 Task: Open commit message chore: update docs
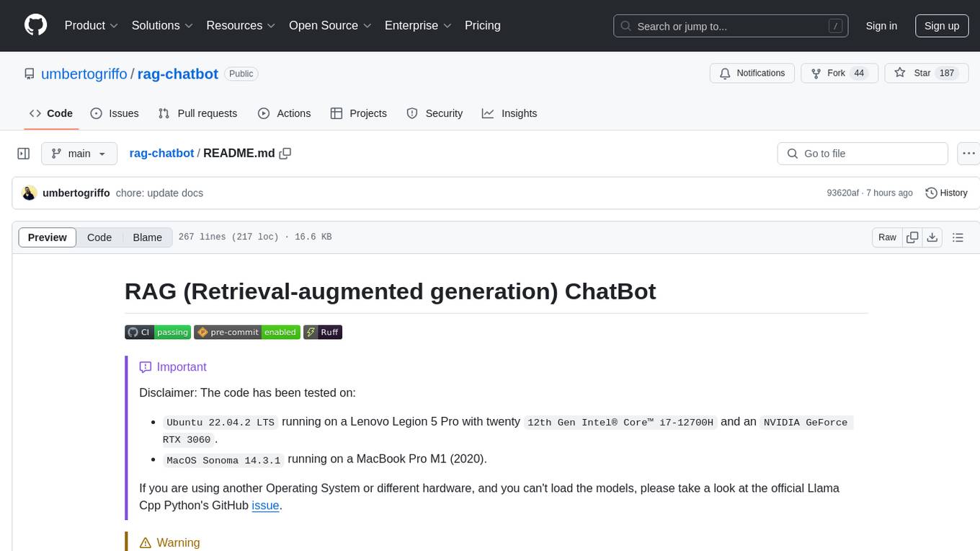click(159, 193)
